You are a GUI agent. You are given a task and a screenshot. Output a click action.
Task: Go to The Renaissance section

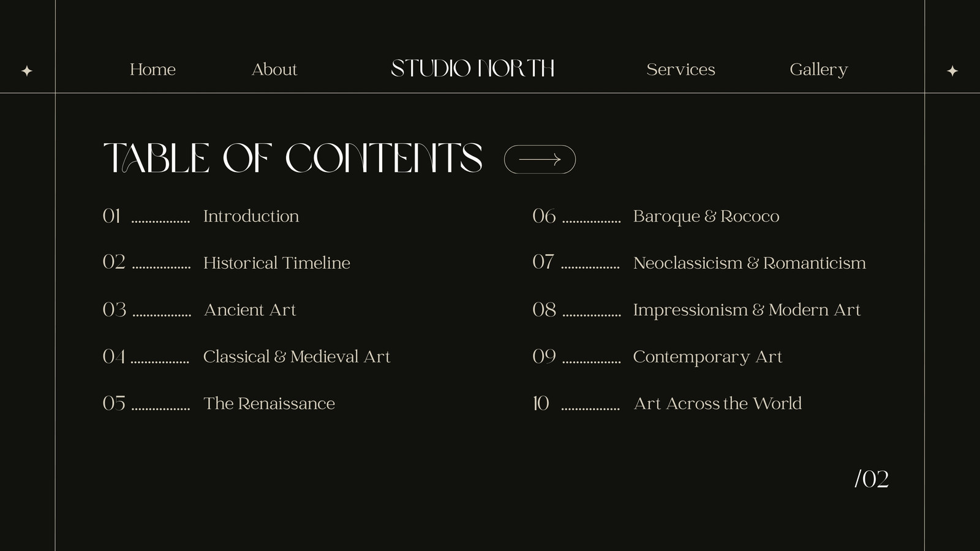click(269, 403)
